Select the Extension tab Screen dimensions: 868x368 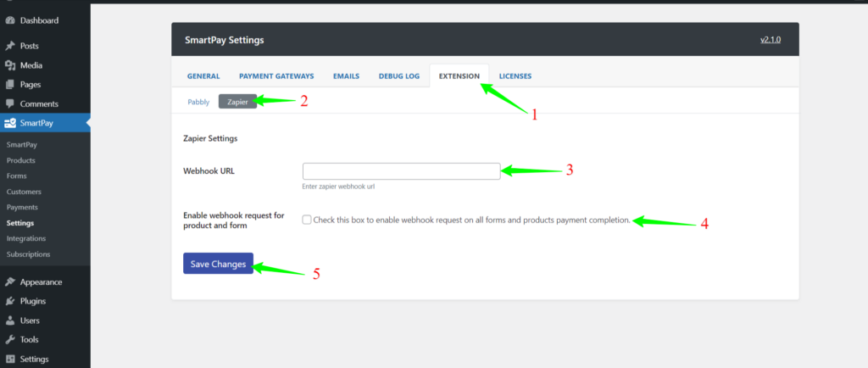[459, 76]
